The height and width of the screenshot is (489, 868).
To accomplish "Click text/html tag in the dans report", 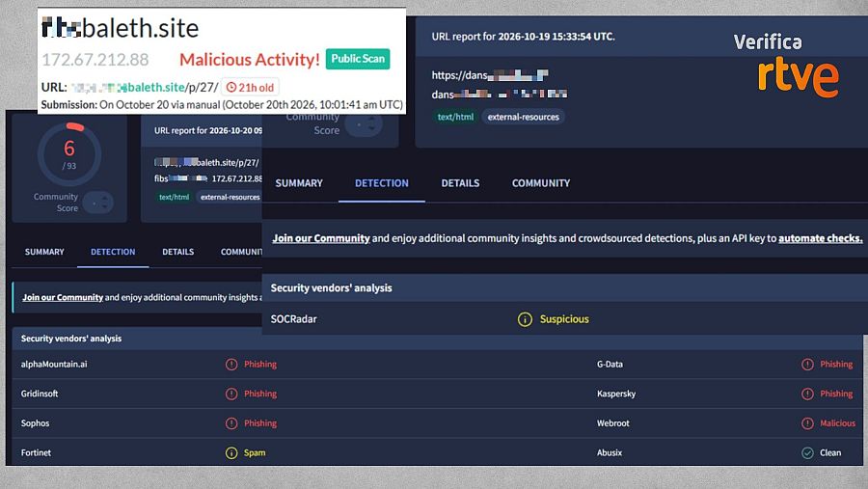I will coord(455,117).
